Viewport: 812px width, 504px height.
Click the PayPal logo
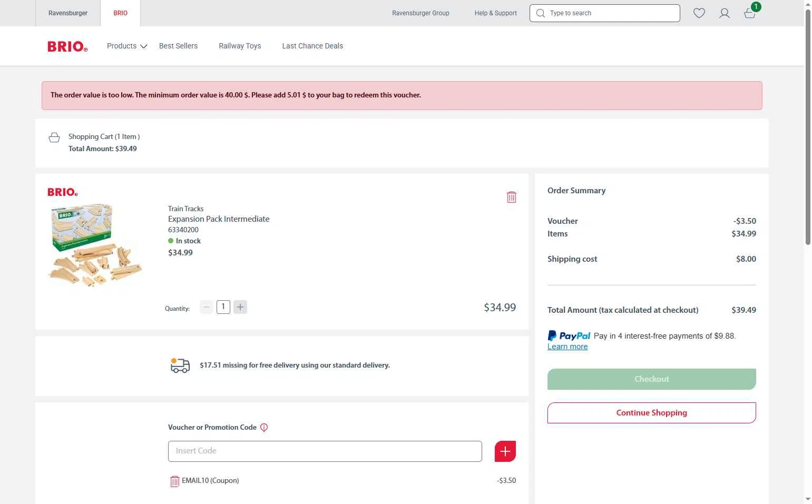(x=569, y=336)
